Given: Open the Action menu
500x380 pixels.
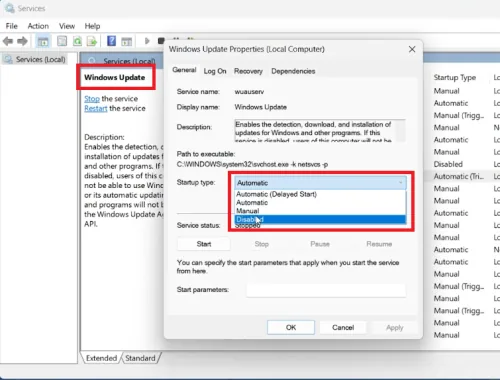Looking at the screenshot, I should [38, 26].
